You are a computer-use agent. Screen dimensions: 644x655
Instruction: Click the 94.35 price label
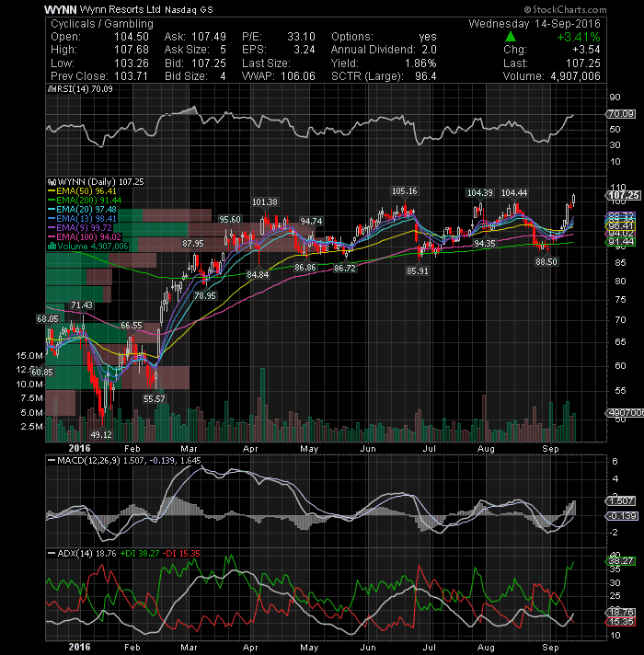[x=485, y=244]
